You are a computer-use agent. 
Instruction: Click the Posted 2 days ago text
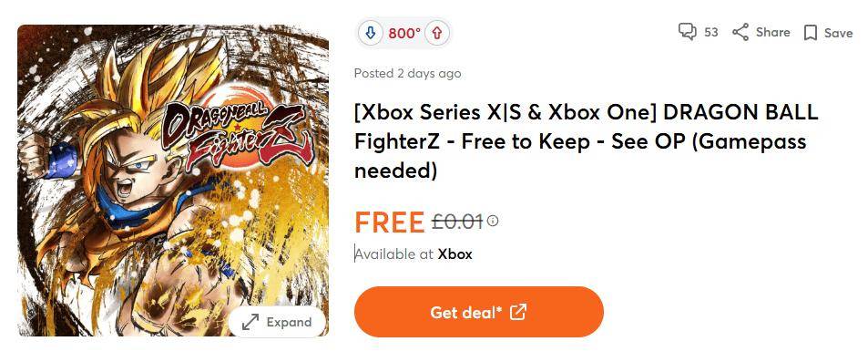pos(407,73)
